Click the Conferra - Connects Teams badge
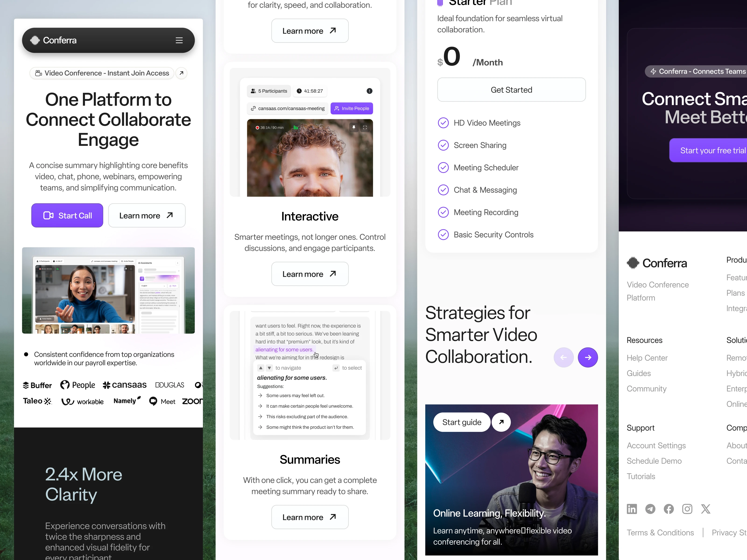Image resolution: width=747 pixels, height=560 pixels. (696, 71)
